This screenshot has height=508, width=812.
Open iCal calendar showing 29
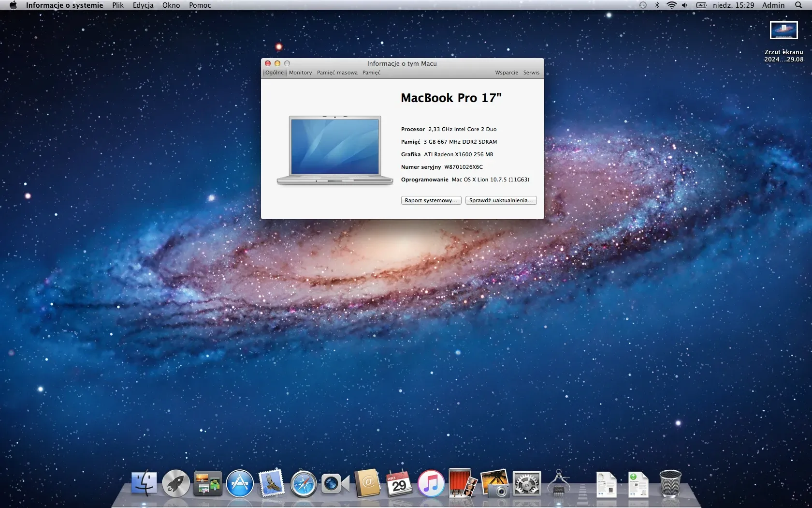click(x=399, y=483)
